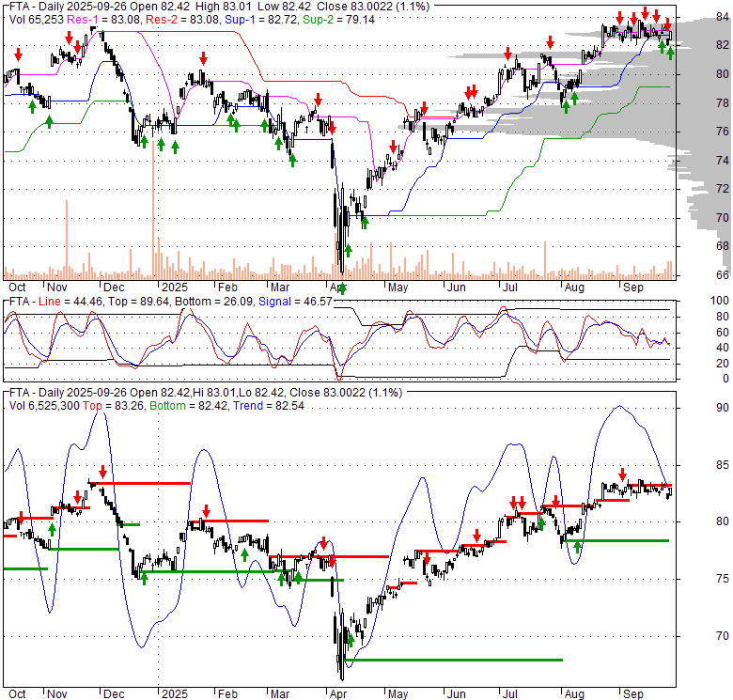Image resolution: width=733 pixels, height=700 pixels.
Task: Click the Vol 65,253 label in the top chart
Action: (x=37, y=19)
